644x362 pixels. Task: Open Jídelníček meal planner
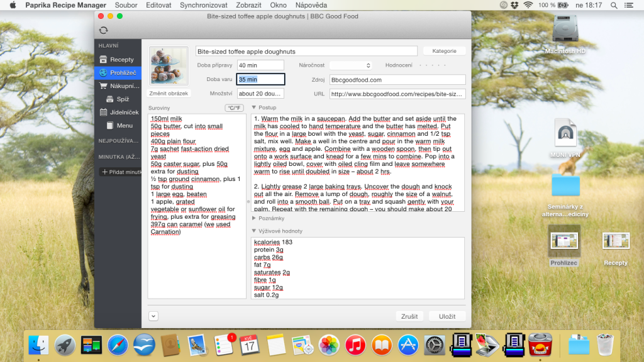tap(118, 112)
